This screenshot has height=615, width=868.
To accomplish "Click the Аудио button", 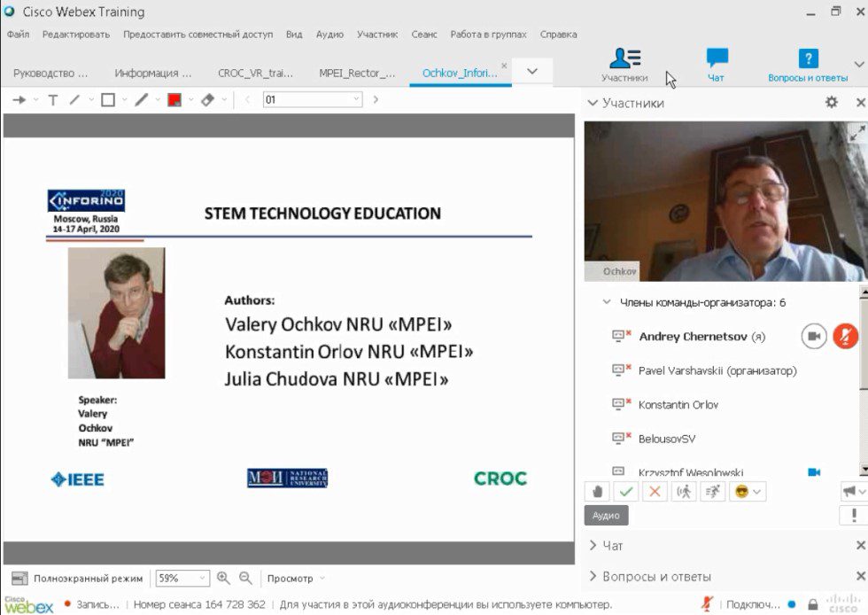I will point(606,515).
